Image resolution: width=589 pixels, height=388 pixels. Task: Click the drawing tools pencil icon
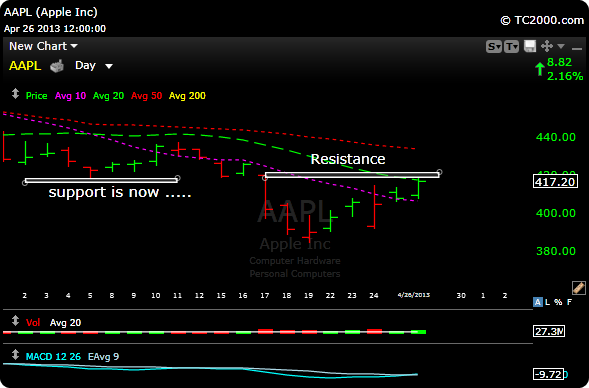tap(579, 288)
